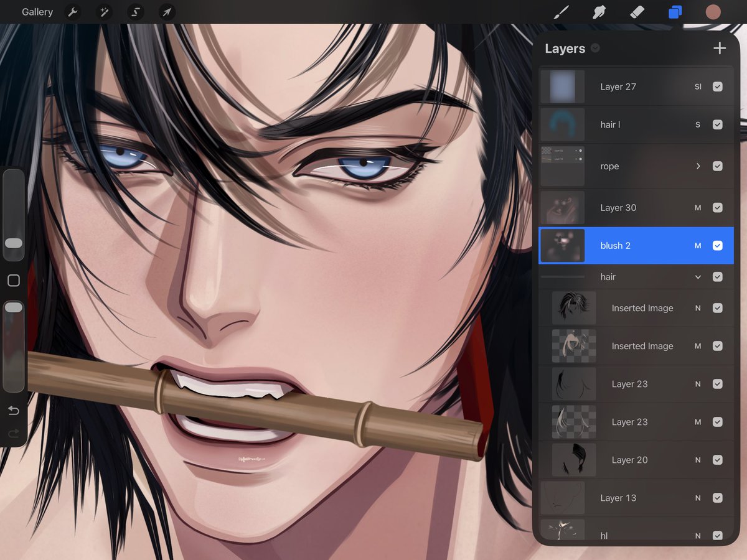Select the Layer 20 name

coord(629,460)
